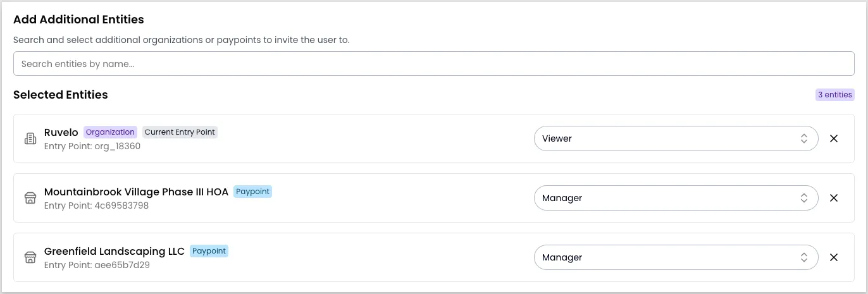The image size is (868, 294).
Task: Remove the Ruvelo entity with X
Action: tap(834, 138)
